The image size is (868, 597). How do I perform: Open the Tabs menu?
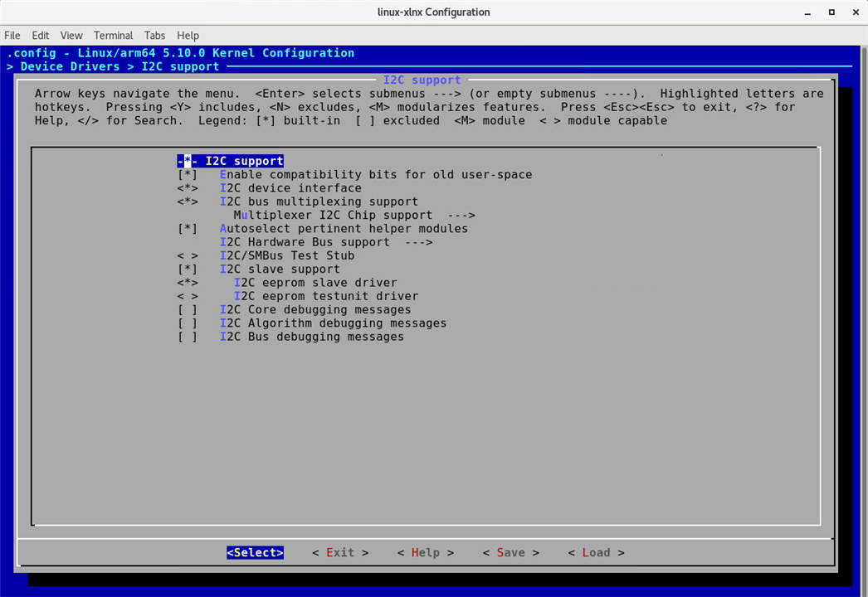pos(154,36)
